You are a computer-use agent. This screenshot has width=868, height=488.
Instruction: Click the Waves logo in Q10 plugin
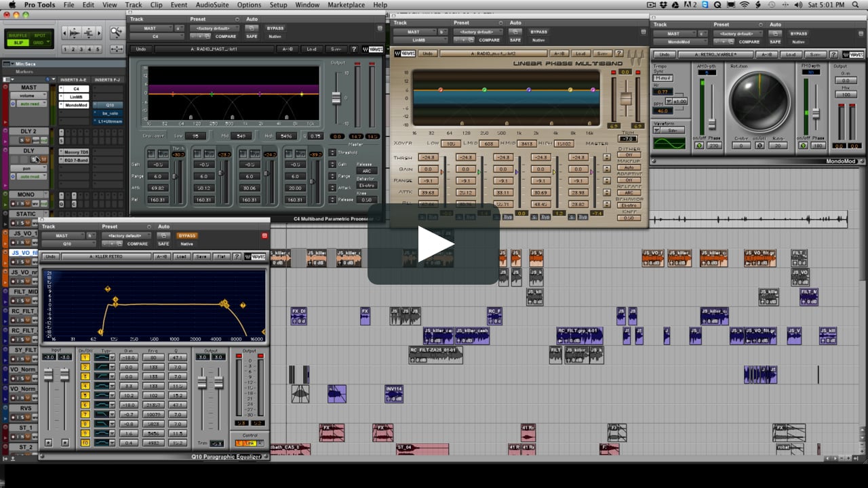pyautogui.click(x=255, y=257)
